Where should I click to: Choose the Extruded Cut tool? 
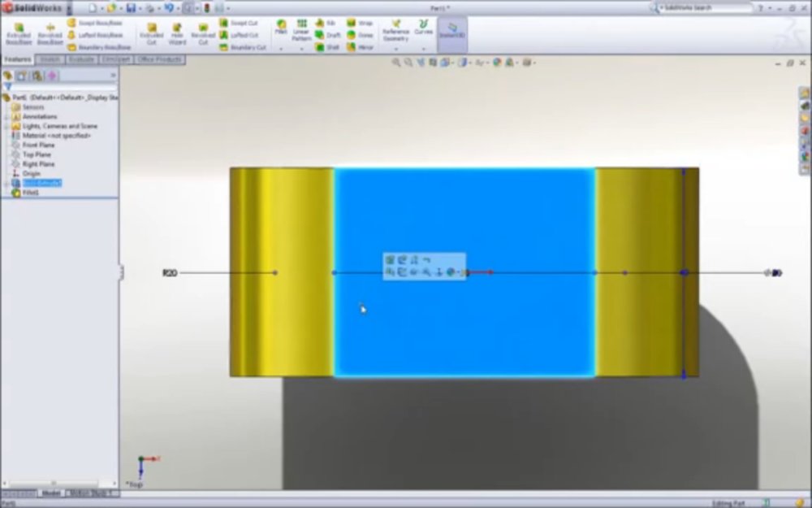coord(151,34)
